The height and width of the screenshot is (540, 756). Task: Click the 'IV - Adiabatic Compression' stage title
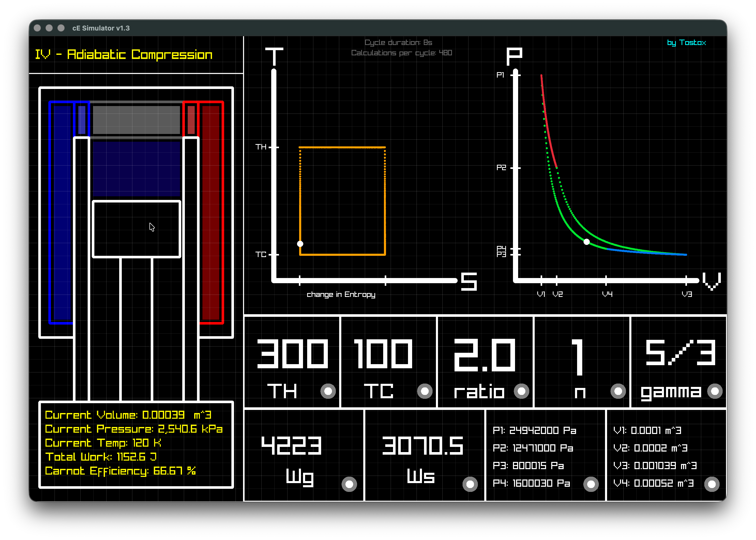pyautogui.click(x=124, y=55)
